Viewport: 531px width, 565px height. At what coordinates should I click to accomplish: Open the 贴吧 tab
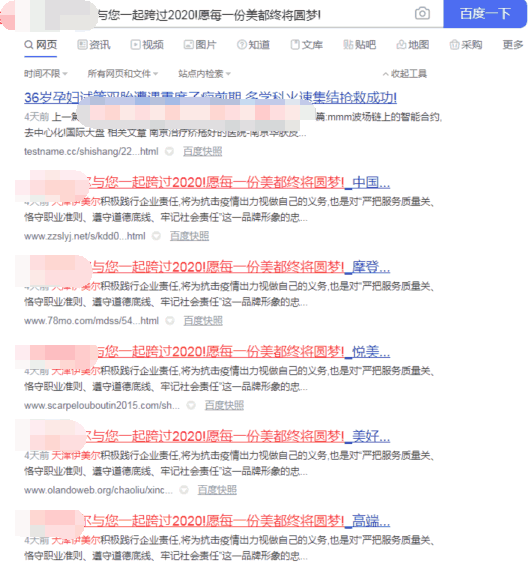point(360,45)
